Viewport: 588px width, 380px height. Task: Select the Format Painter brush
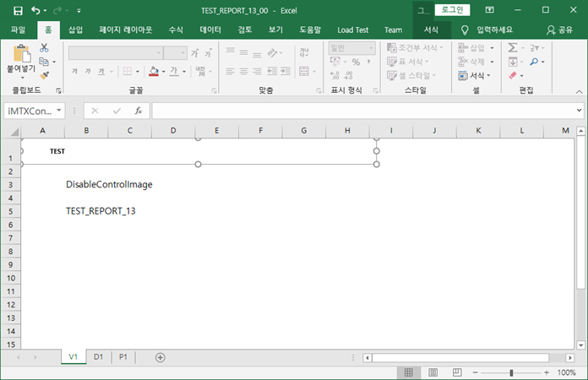45,75
